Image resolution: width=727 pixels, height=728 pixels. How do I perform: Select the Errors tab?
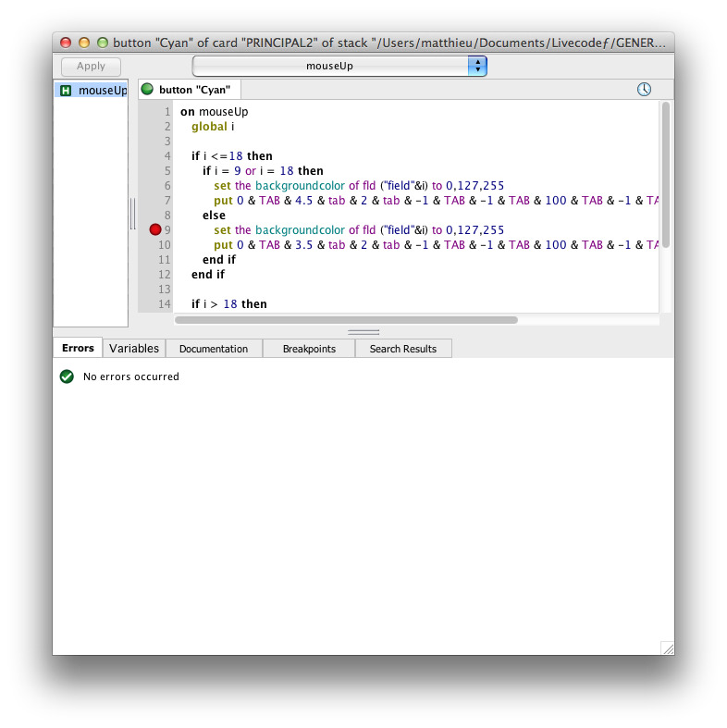78,349
